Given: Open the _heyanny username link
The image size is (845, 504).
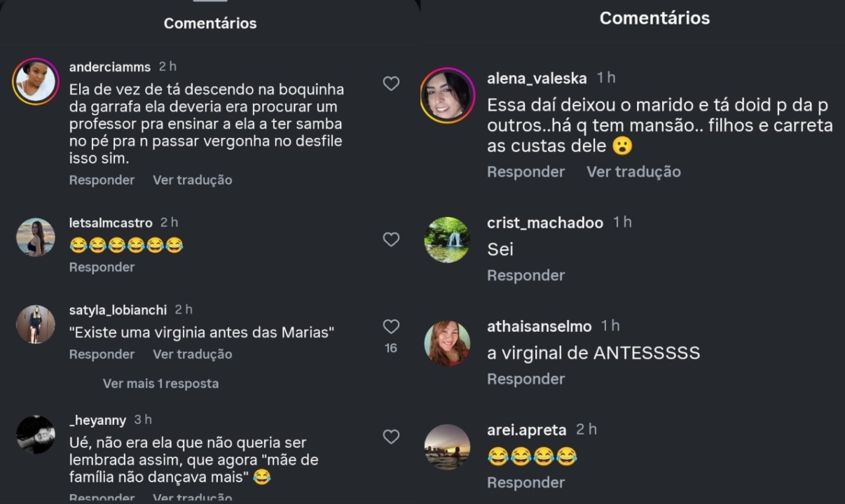Looking at the screenshot, I should 97,421.
